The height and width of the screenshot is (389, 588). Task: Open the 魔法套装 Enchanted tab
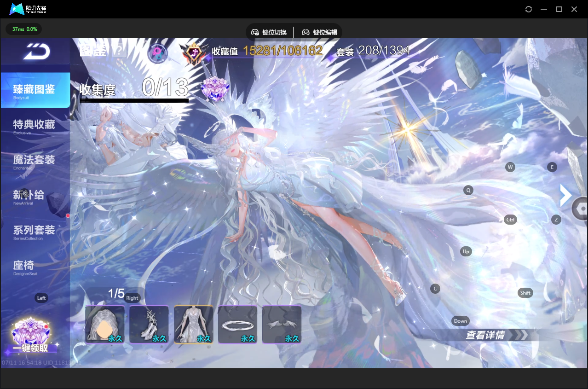(x=35, y=162)
